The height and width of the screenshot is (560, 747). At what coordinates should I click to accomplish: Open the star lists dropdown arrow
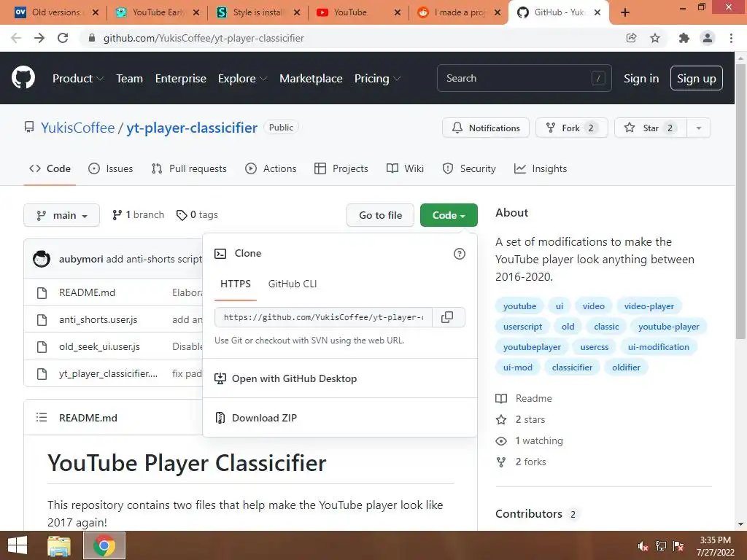point(699,128)
